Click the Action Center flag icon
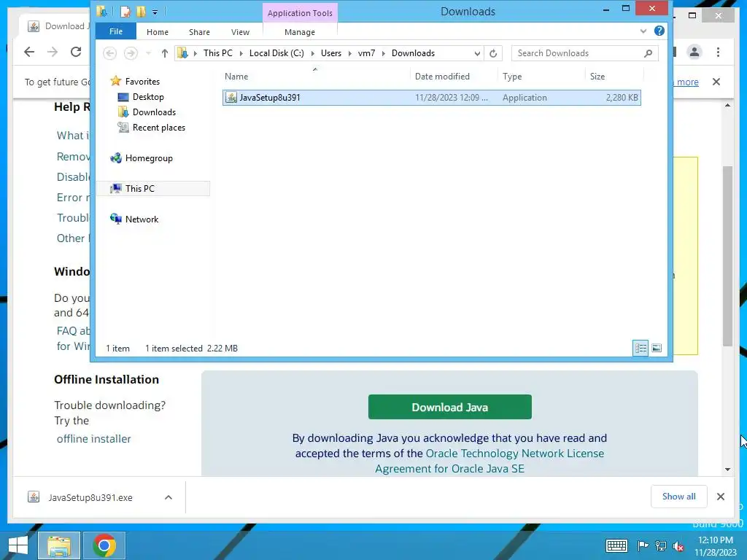 [643, 545]
